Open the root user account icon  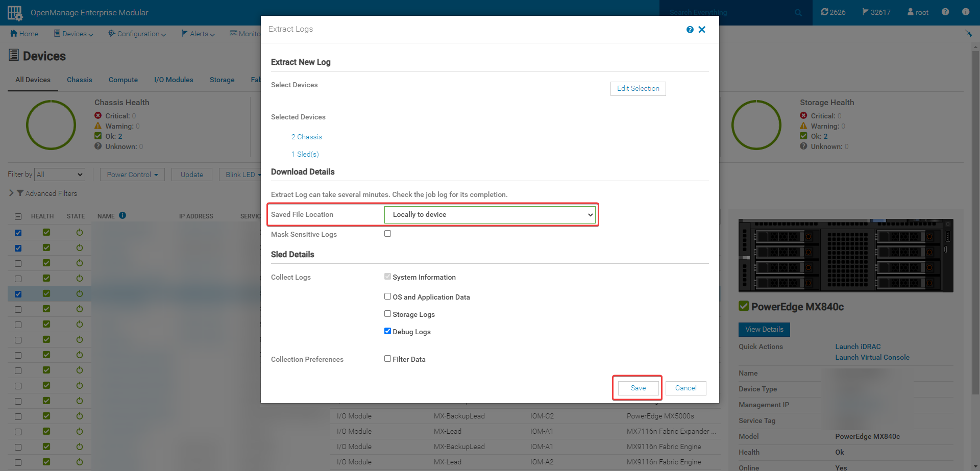pyautogui.click(x=910, y=12)
